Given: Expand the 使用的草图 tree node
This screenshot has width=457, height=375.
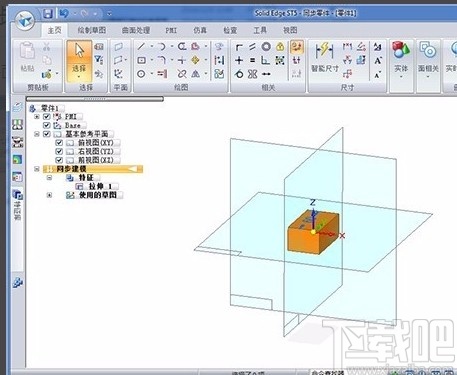Looking at the screenshot, I should coord(49,195).
